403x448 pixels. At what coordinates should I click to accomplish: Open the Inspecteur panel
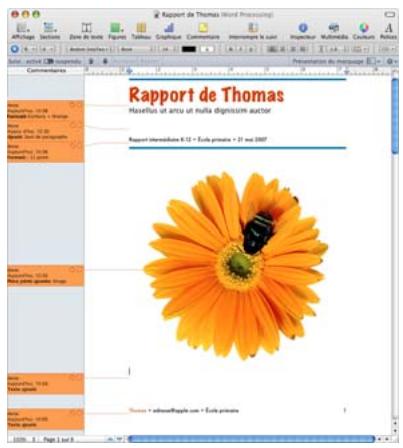[303, 28]
